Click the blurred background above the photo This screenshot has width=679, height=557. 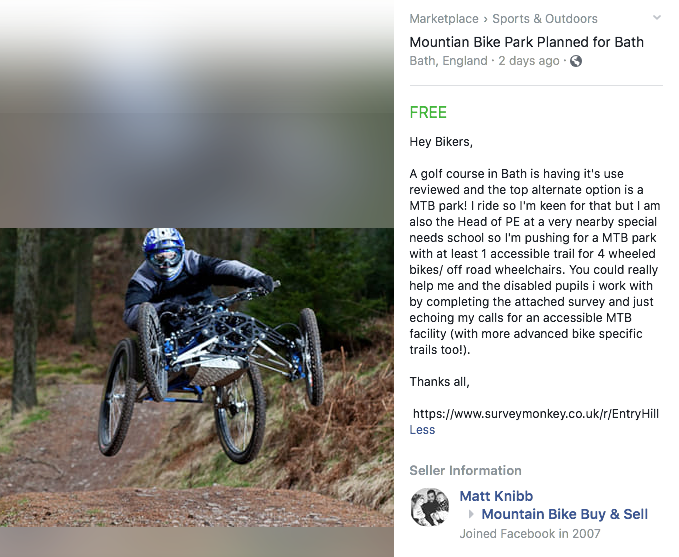197,114
